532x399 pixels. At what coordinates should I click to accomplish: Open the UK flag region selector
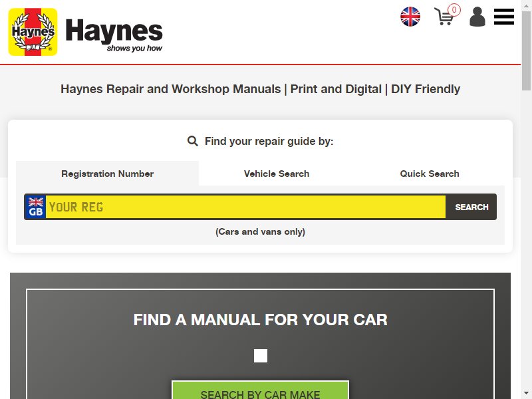coord(410,17)
